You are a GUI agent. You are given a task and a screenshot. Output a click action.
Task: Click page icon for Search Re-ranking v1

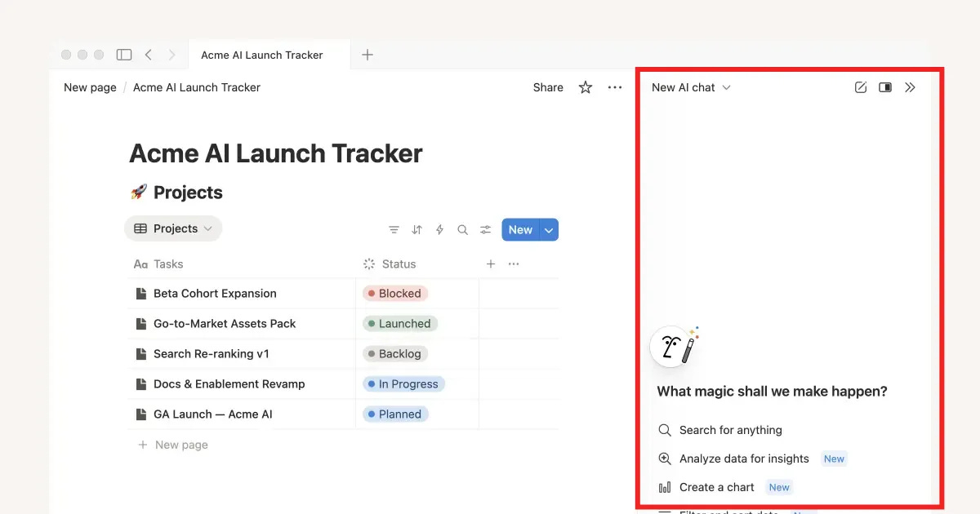coord(141,354)
